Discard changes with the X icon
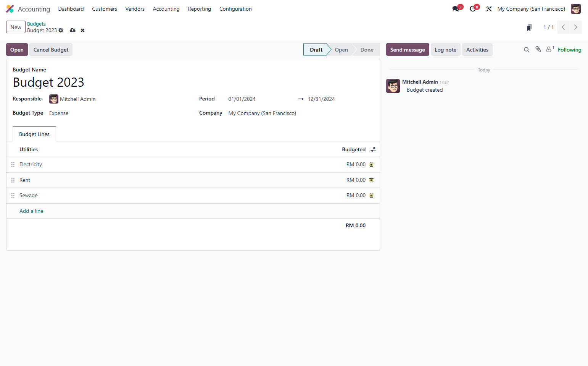The height and width of the screenshot is (366, 588). pyautogui.click(x=82, y=30)
